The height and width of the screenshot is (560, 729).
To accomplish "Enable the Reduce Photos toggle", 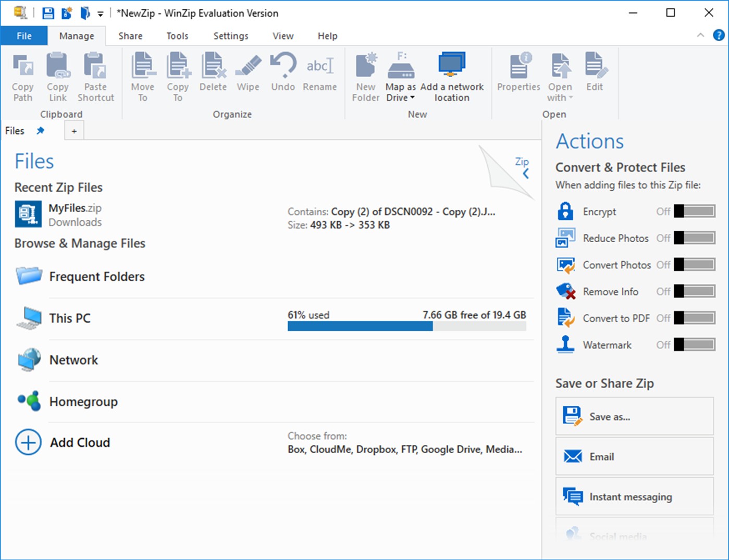I will click(x=695, y=238).
